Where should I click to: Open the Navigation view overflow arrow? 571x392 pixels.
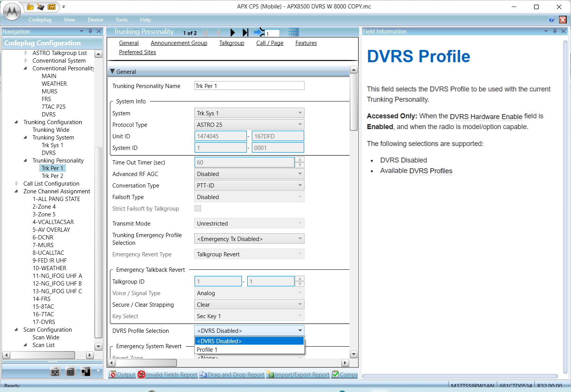(98, 371)
